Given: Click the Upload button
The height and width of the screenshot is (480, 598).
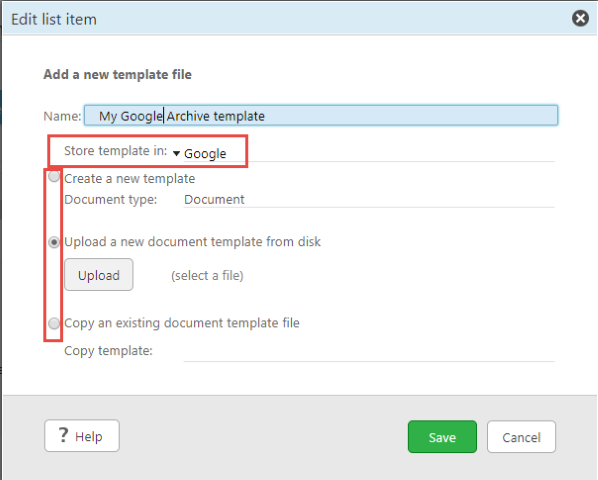Looking at the screenshot, I should (99, 275).
